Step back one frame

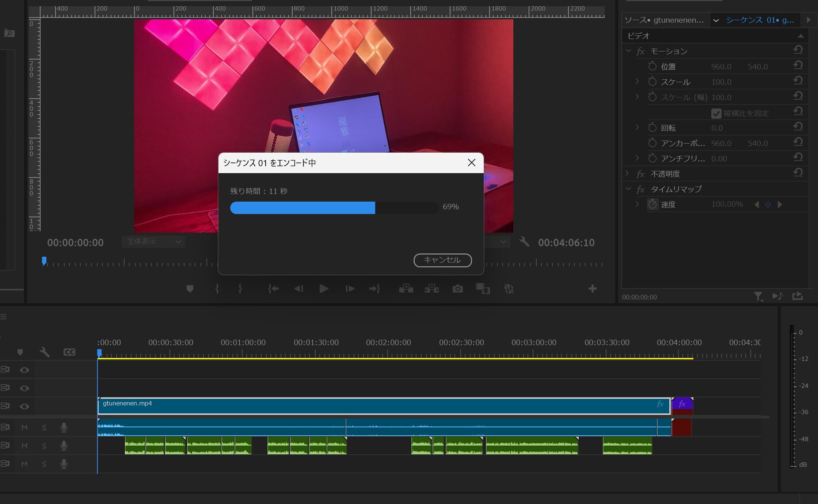coord(298,289)
